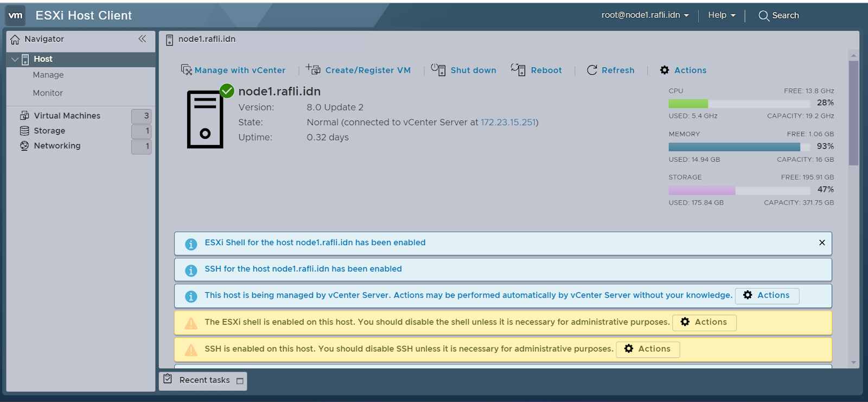Image resolution: width=868 pixels, height=402 pixels.
Task: Click the Reboot icon
Action: coord(518,69)
